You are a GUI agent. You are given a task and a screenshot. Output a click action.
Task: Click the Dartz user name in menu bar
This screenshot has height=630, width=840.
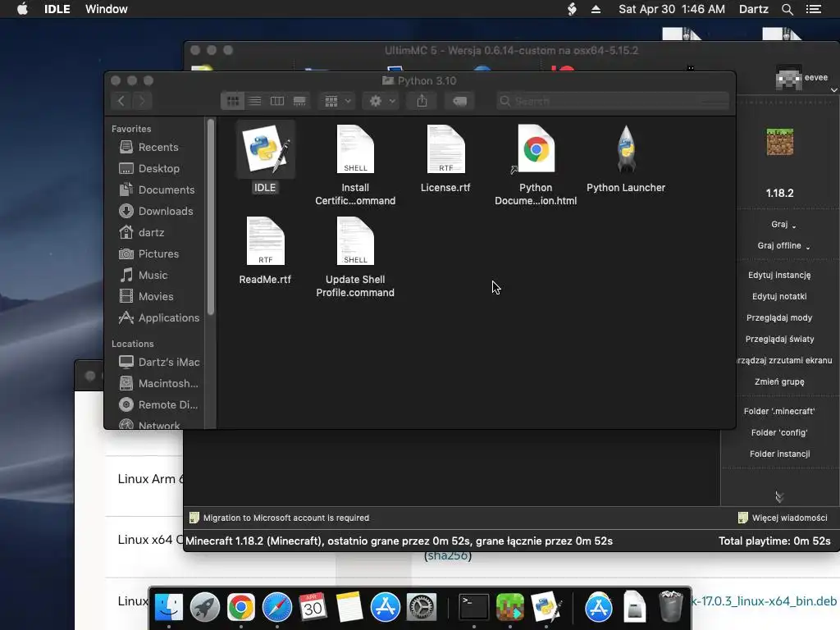(x=754, y=9)
